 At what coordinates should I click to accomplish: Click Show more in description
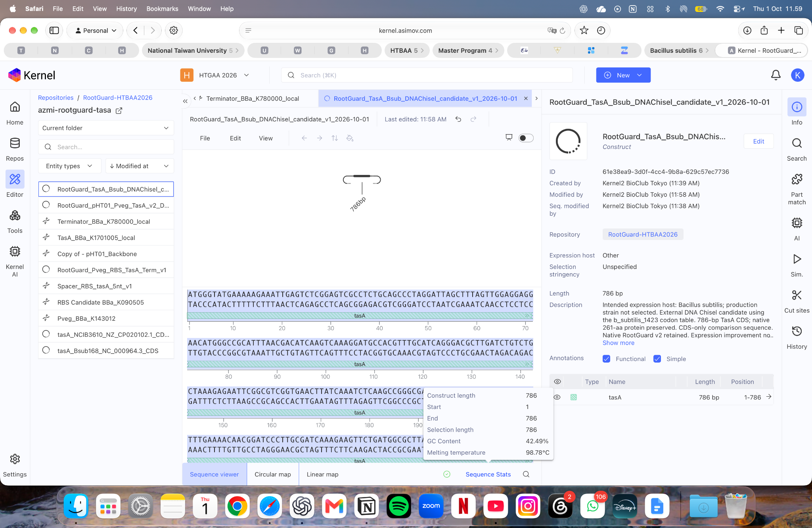pos(618,343)
